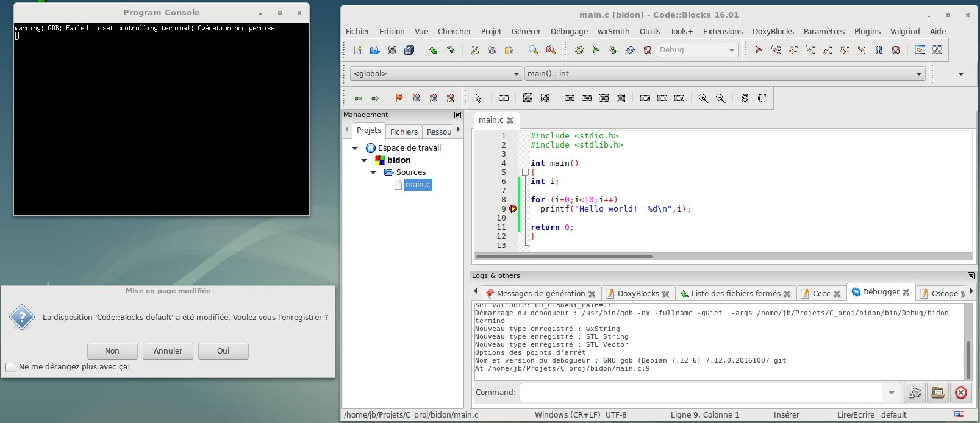
Task: Run the program with green play icon
Action: pos(596,50)
